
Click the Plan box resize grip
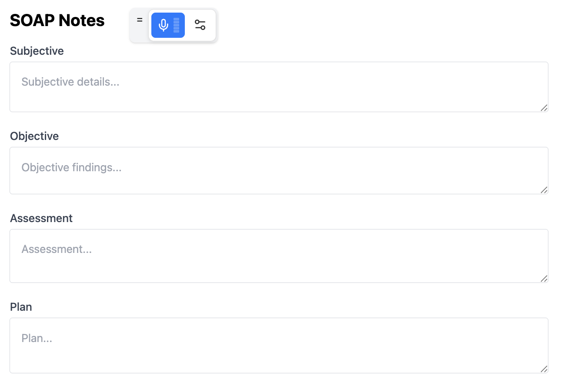[x=544, y=369]
